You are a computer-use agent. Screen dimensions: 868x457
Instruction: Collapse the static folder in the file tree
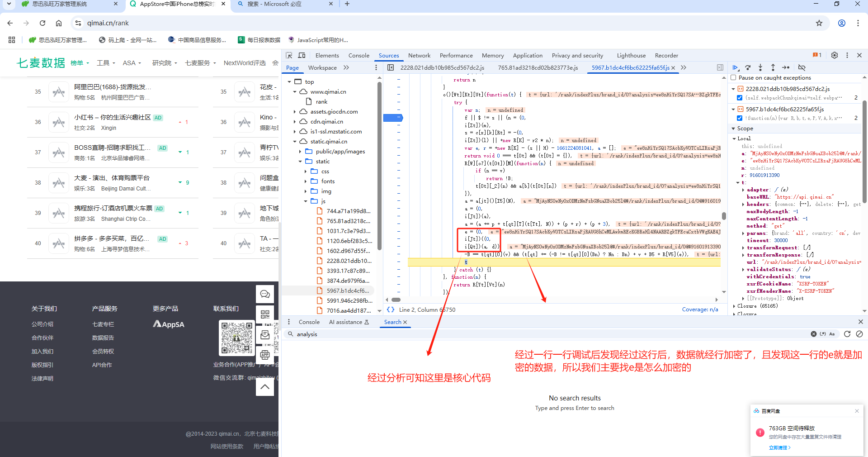[300, 161]
